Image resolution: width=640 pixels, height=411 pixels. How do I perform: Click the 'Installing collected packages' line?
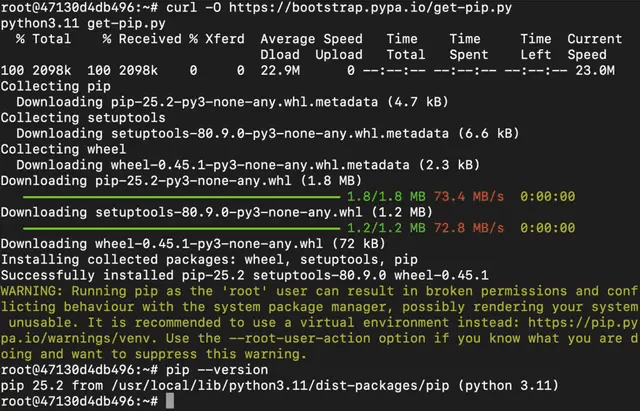(x=209, y=260)
